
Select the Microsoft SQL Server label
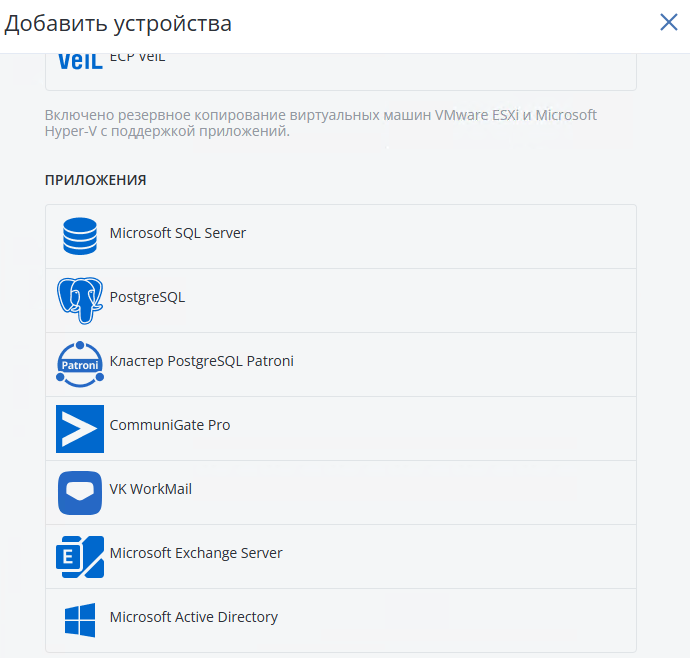click(x=177, y=233)
